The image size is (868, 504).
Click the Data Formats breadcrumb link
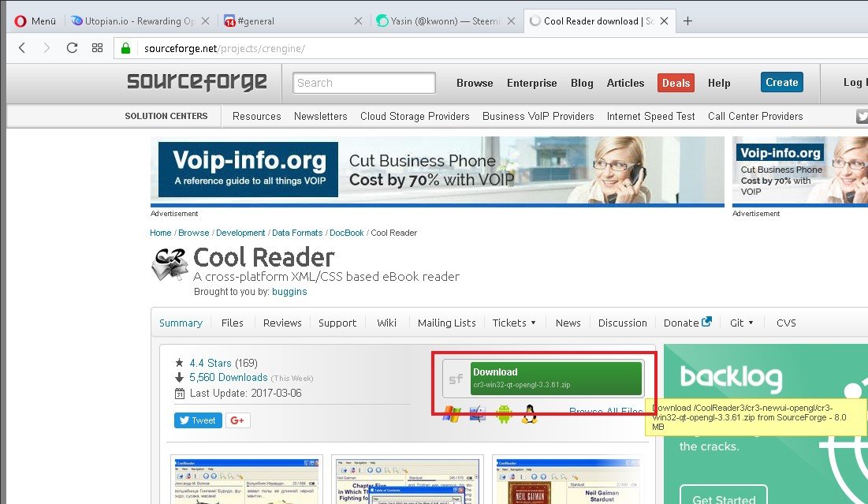[x=297, y=233]
